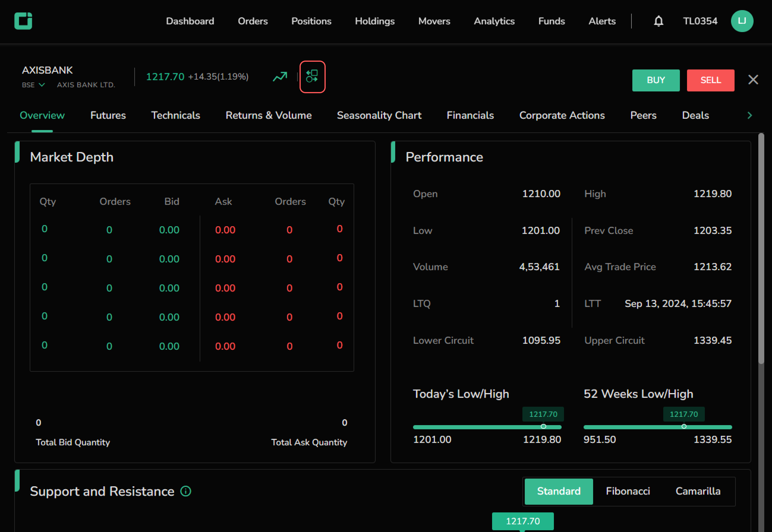Switch to the Futures tab
The height and width of the screenshot is (532, 772).
(108, 115)
